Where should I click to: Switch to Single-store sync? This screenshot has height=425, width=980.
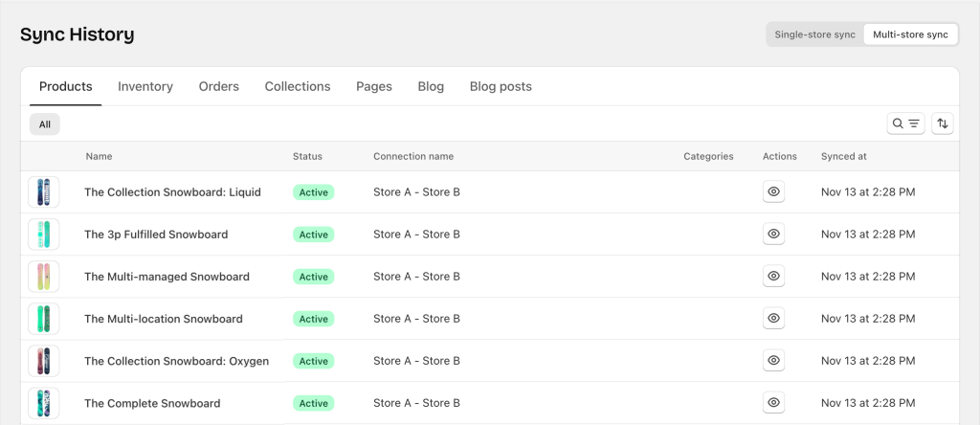click(814, 34)
